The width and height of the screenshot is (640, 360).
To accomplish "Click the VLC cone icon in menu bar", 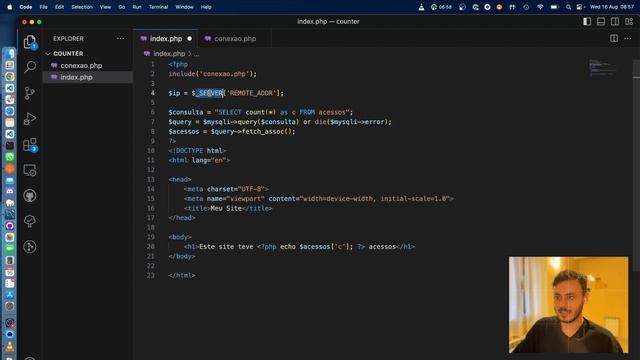I will (x=421, y=7).
